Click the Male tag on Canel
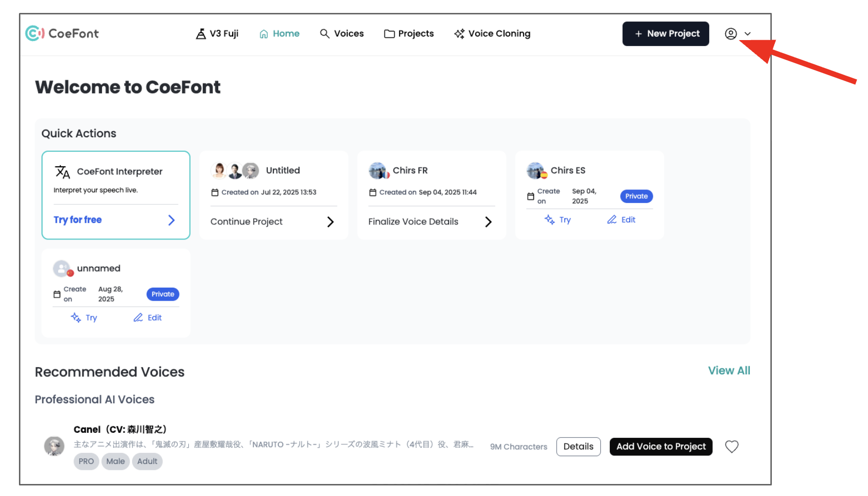The width and height of the screenshot is (868, 496). [116, 461]
